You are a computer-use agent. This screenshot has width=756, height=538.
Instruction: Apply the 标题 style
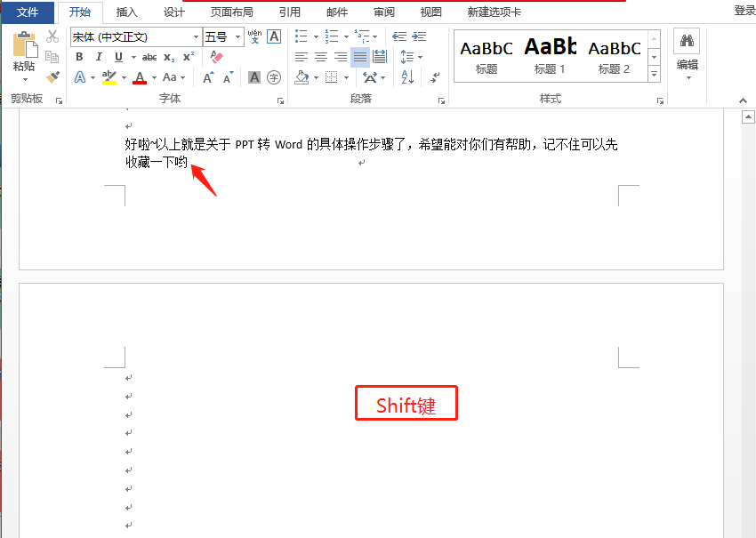[487, 56]
